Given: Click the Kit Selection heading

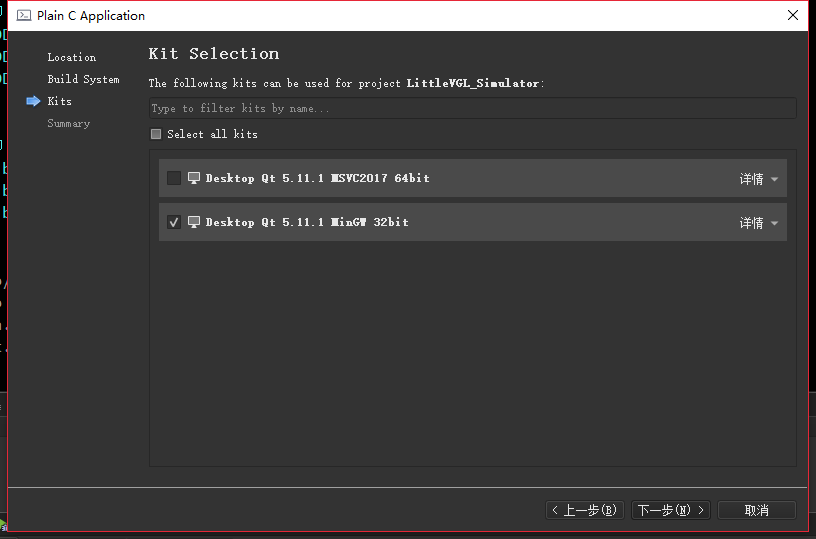Looking at the screenshot, I should click(214, 54).
